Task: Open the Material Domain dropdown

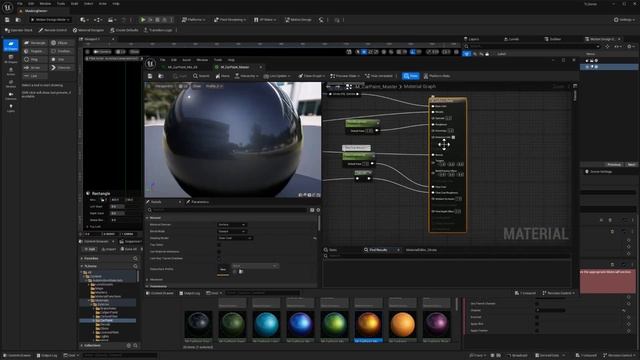Action: (x=231, y=224)
